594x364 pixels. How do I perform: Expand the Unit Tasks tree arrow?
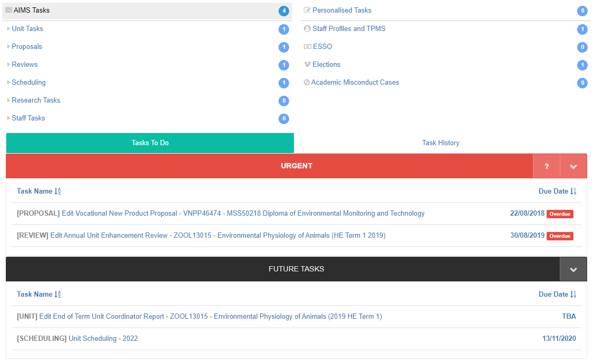(8, 29)
